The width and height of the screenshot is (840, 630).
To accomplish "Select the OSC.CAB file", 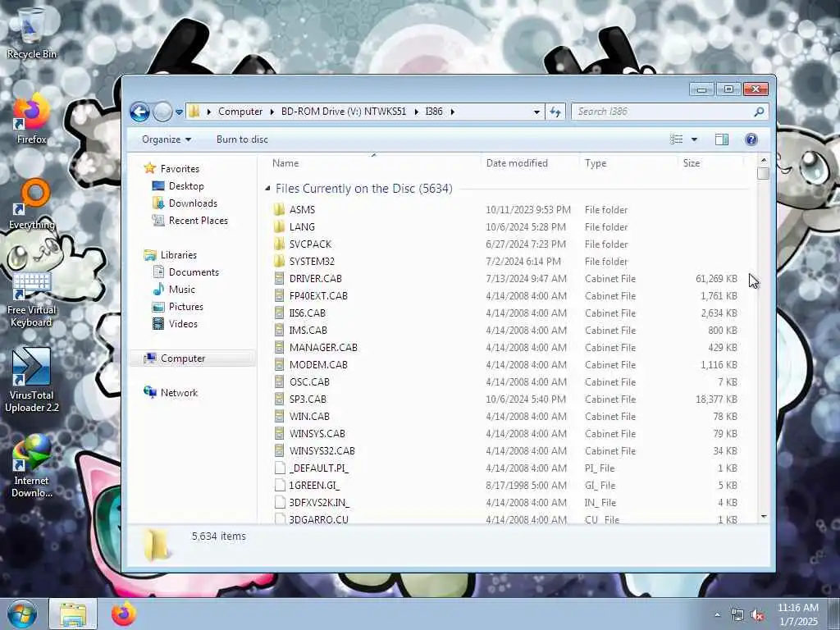I will point(309,382).
